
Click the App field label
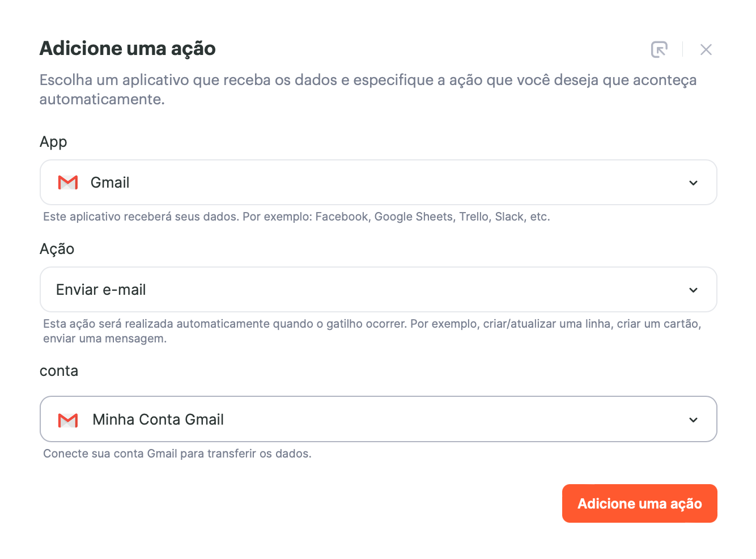pyautogui.click(x=53, y=142)
